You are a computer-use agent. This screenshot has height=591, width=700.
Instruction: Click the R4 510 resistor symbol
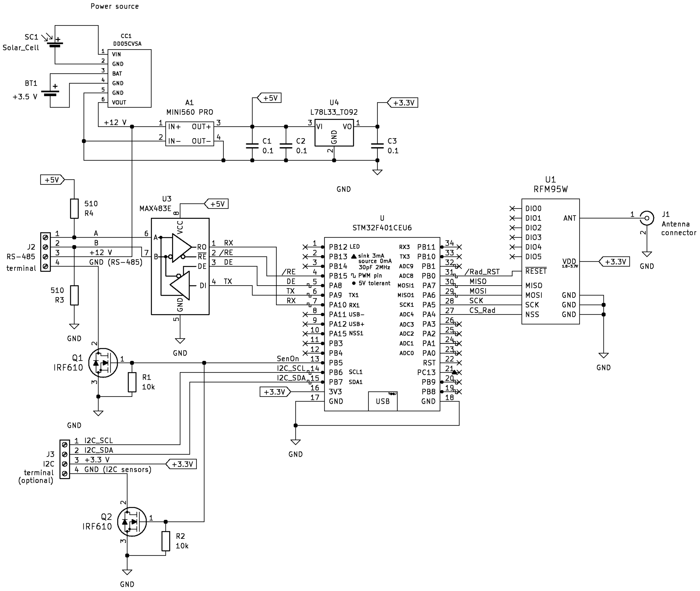click(x=74, y=208)
